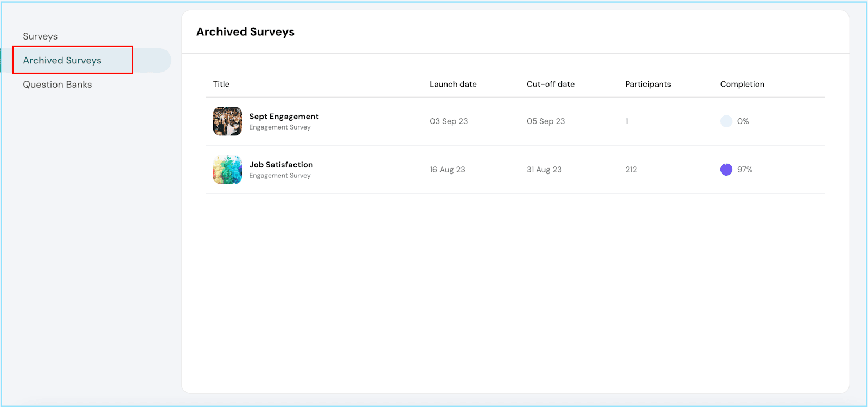Click the 97% completion pie icon
The height and width of the screenshot is (407, 868).
(x=726, y=170)
